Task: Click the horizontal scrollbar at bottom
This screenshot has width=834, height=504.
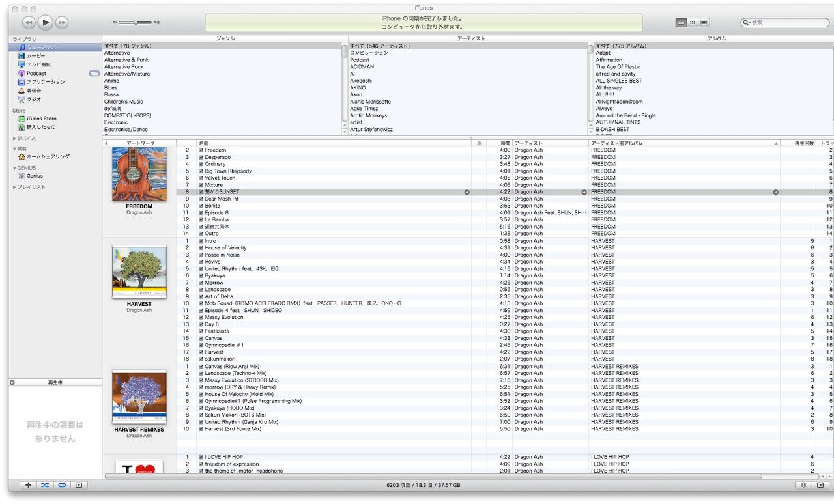Action: [x=433, y=477]
